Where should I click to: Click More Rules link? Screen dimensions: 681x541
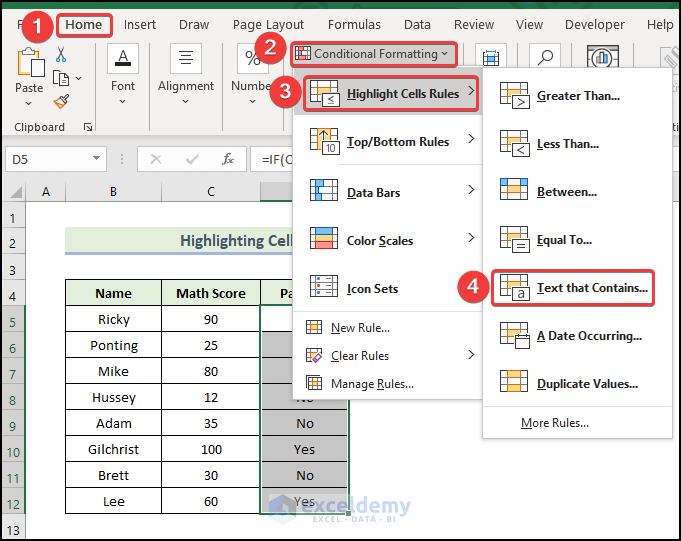tap(555, 423)
